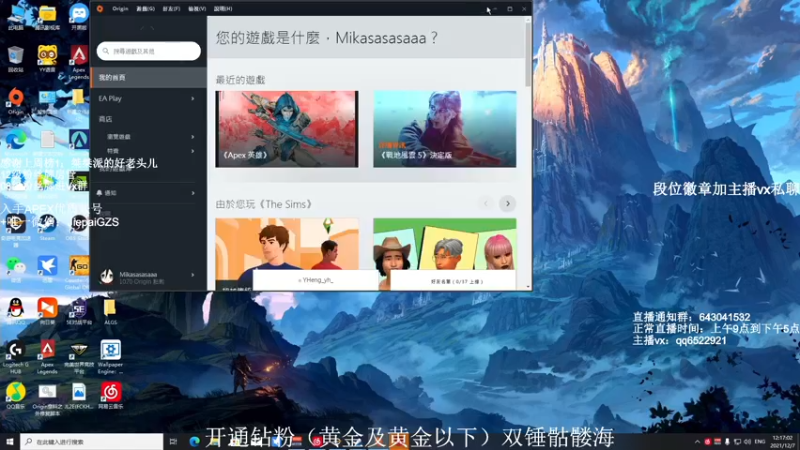
Task: Expand the 特賣 submenu arrow
Action: click(x=193, y=151)
